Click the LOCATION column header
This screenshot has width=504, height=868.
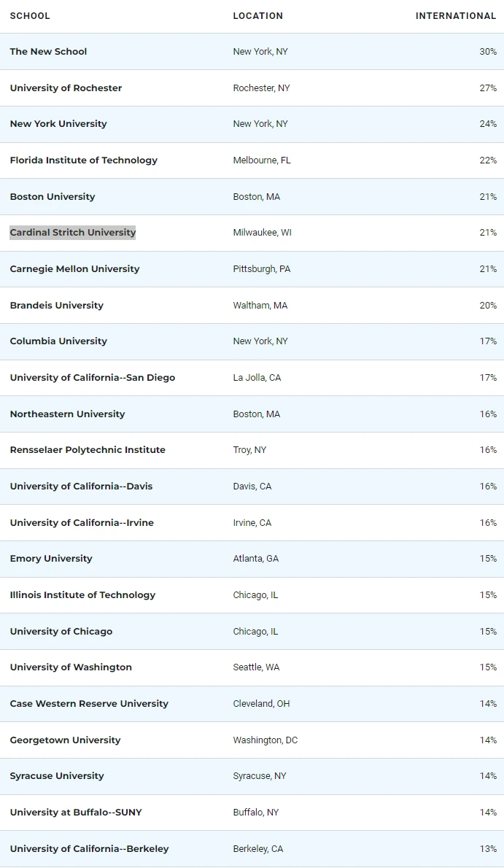coord(258,16)
